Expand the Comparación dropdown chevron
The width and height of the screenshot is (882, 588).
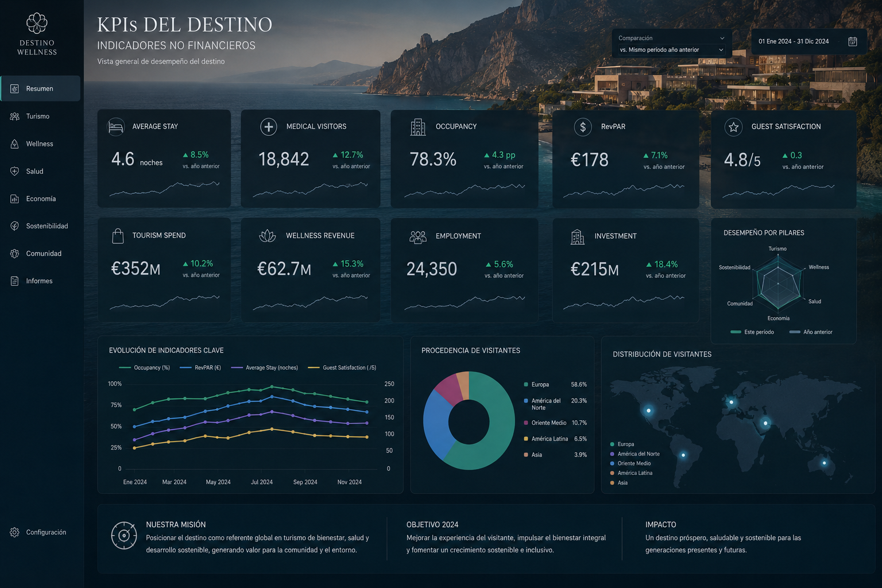pos(722,38)
